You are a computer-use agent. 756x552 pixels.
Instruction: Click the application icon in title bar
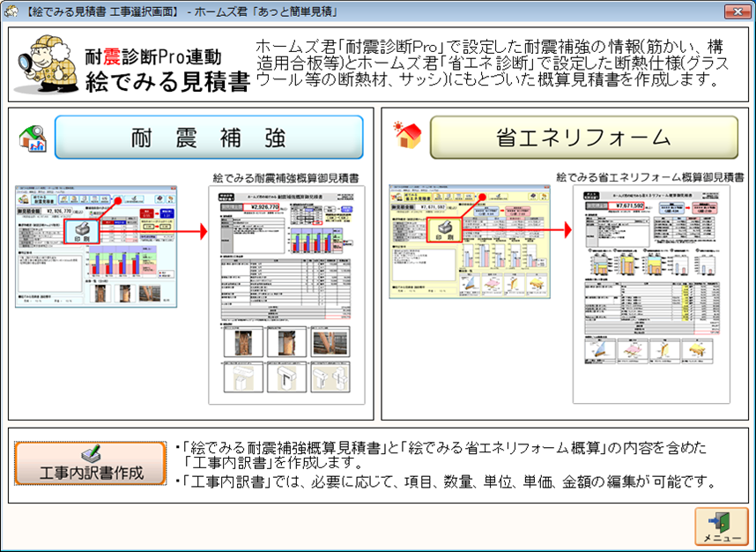coord(11,11)
